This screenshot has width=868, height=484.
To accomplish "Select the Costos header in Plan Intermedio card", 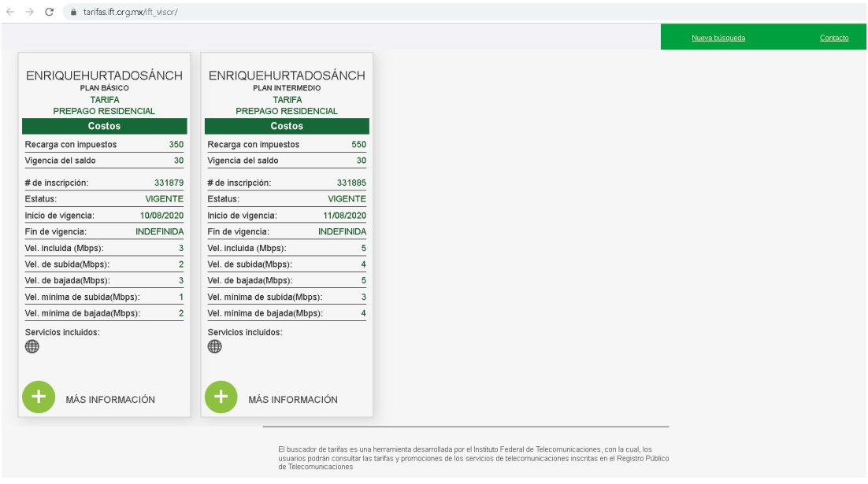I will [287, 126].
